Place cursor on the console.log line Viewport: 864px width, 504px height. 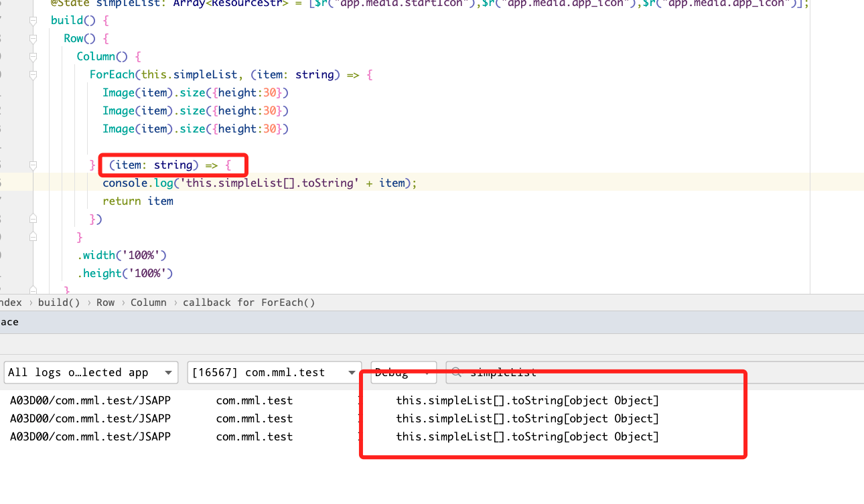tap(260, 183)
